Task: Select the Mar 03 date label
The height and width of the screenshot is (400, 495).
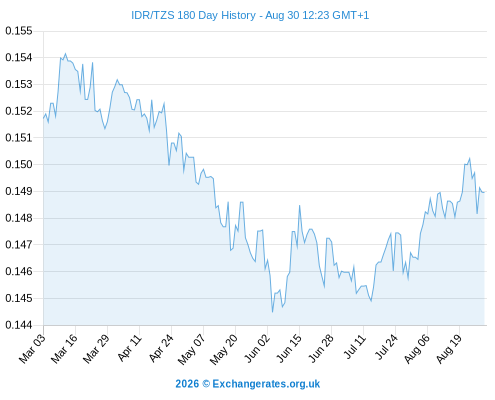Action: pyautogui.click(x=32, y=349)
